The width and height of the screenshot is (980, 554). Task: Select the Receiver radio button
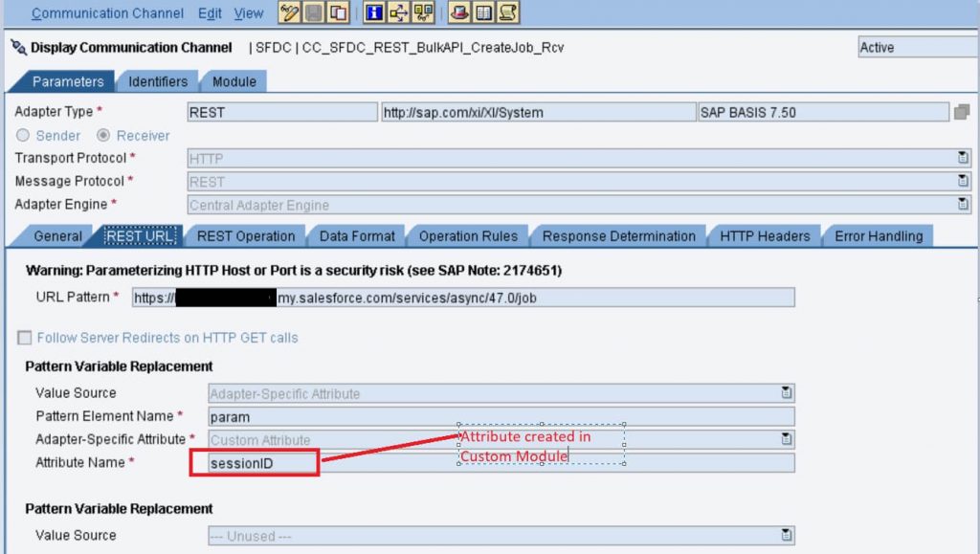coord(103,135)
